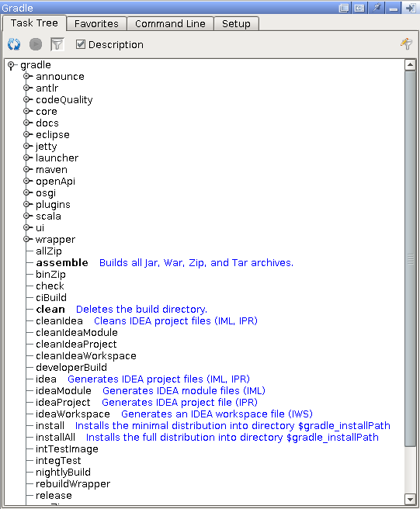Expand the openApi project node
This screenshot has height=509, width=420.
point(26,181)
